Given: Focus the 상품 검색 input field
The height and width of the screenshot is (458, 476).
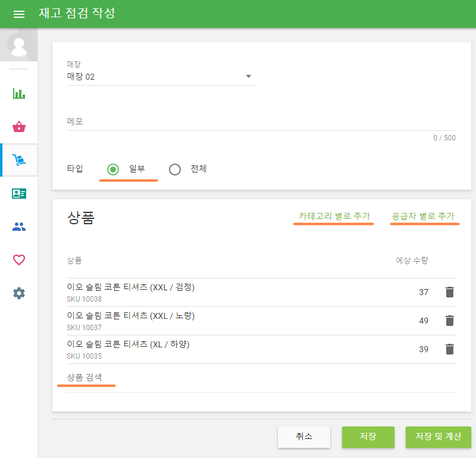Looking at the screenshot, I should pos(262,379).
